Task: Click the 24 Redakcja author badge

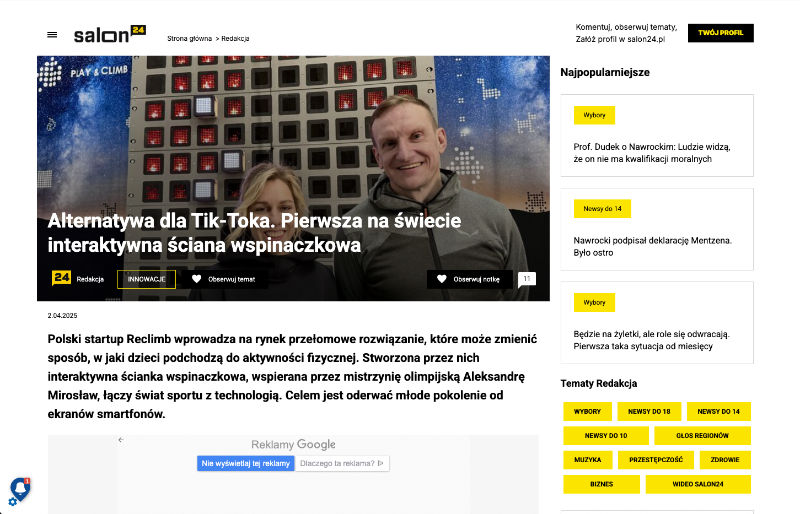Action: 61,278
